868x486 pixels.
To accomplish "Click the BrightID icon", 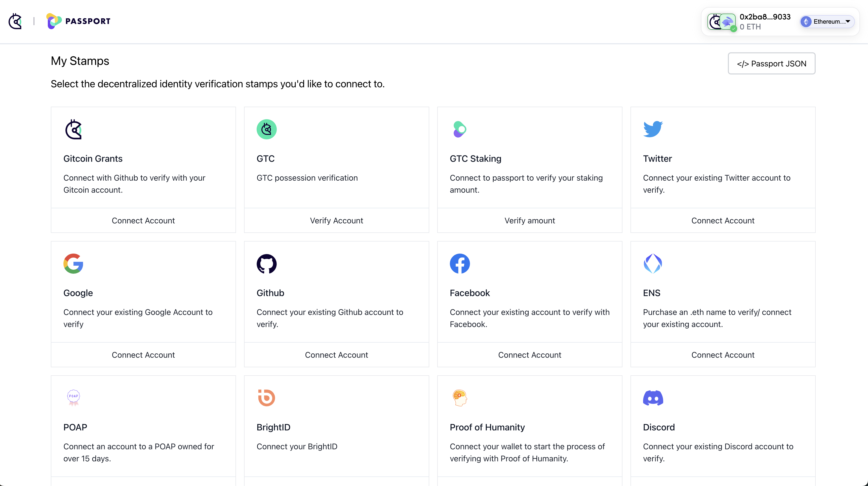I will 266,398.
